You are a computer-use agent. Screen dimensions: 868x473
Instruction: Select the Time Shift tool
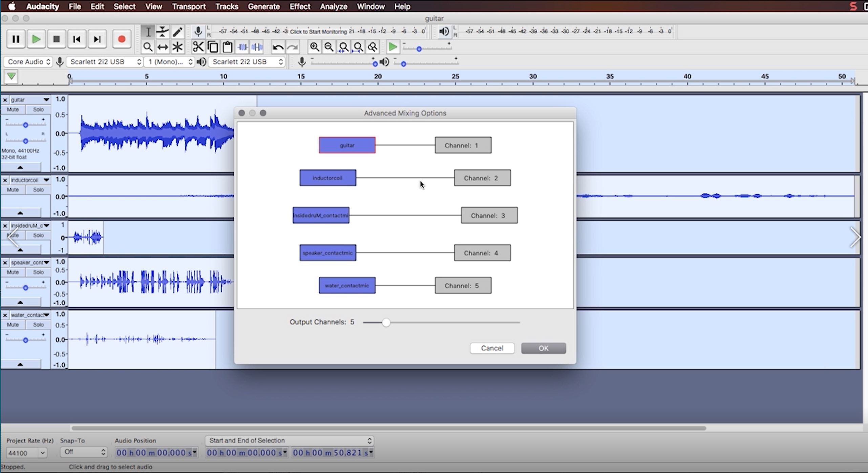163,47
